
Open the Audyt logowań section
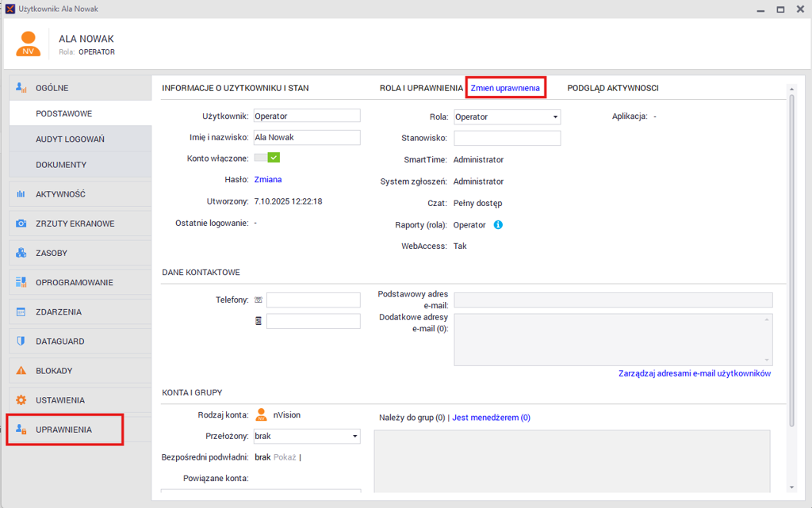70,139
